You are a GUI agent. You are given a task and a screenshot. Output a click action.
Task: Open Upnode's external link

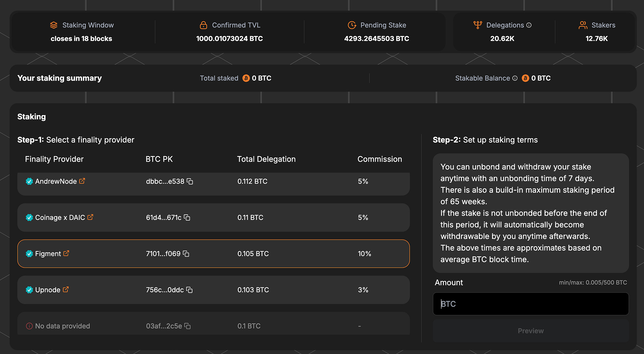pyautogui.click(x=66, y=290)
